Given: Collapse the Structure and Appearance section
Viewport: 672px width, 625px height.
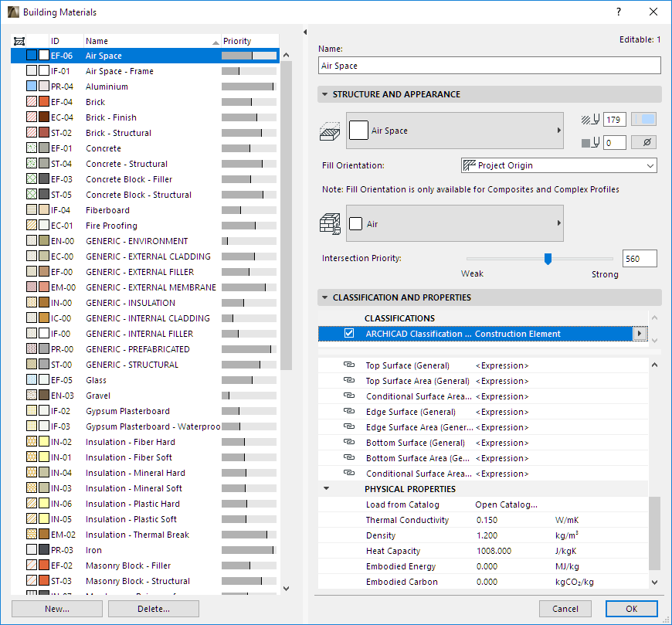Looking at the screenshot, I should [x=325, y=94].
